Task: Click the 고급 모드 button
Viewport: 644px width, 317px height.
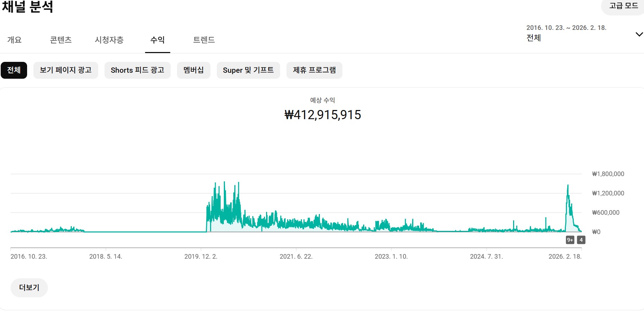Action: point(623,6)
